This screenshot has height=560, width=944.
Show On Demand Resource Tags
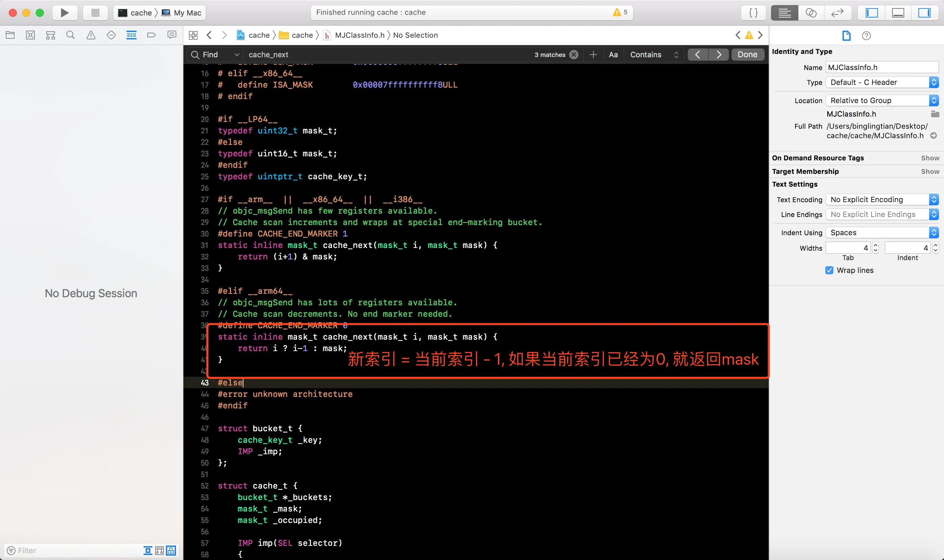click(x=930, y=158)
